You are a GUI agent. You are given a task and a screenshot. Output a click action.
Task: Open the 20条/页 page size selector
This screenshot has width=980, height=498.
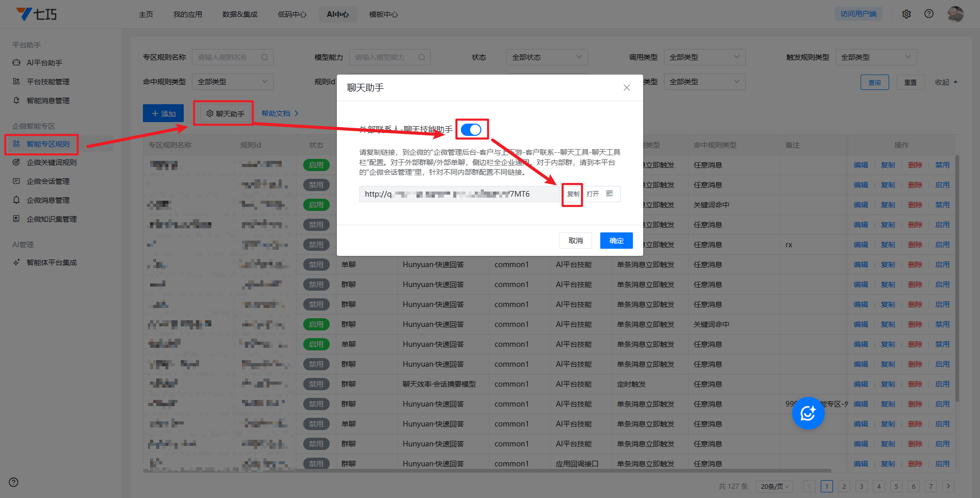point(775,486)
